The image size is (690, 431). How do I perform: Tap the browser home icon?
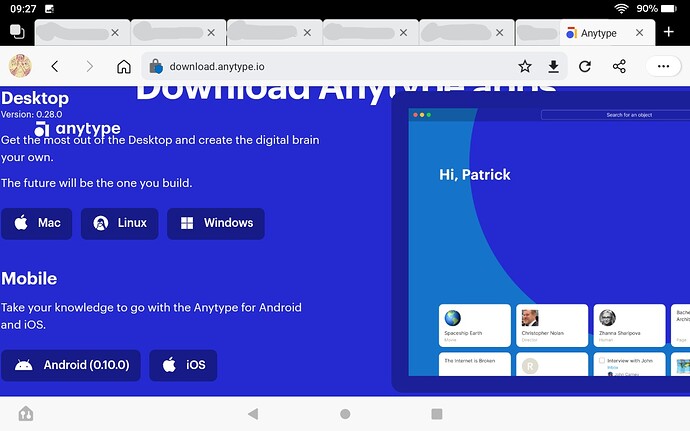pos(124,67)
